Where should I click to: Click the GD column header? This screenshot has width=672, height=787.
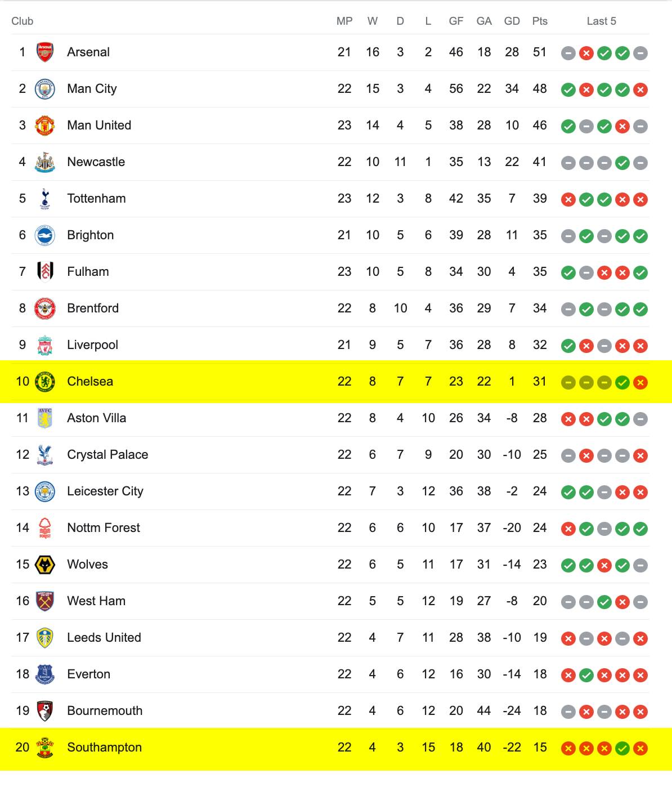click(x=512, y=21)
